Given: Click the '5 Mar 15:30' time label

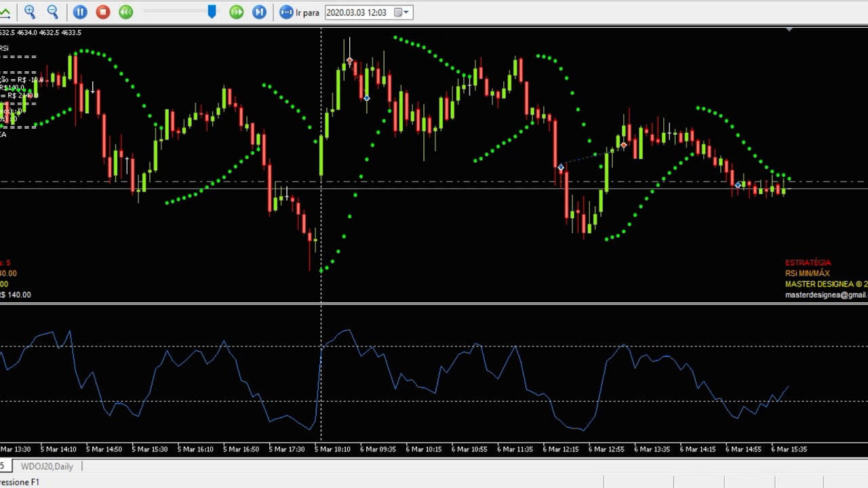Looking at the screenshot, I should pyautogui.click(x=149, y=449).
